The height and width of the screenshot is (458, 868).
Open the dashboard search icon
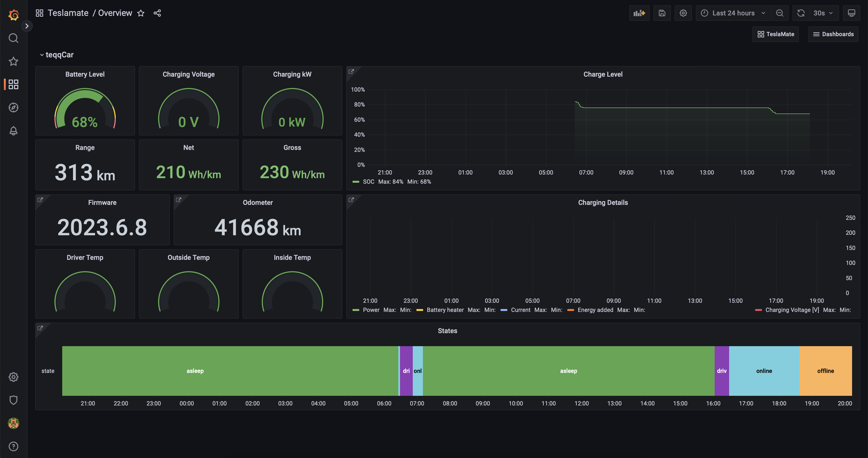[x=14, y=38]
